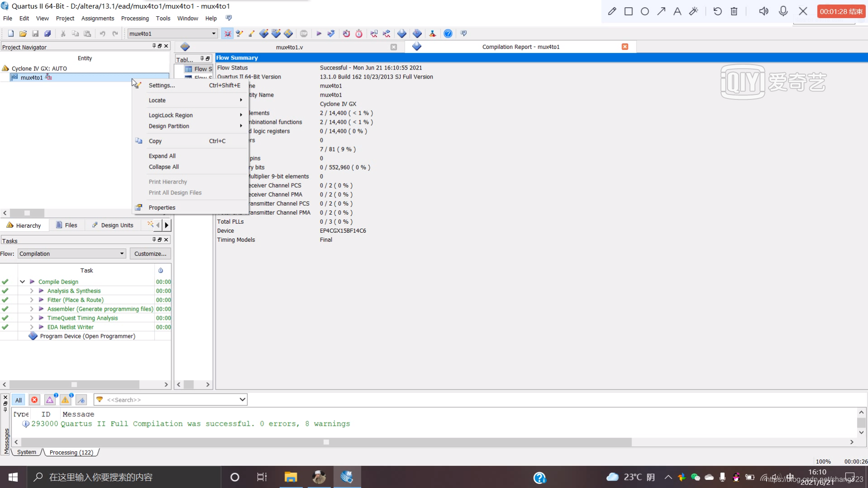This screenshot has width=868, height=488.
Task: Click the Stop Processing icon
Action: [304, 33]
